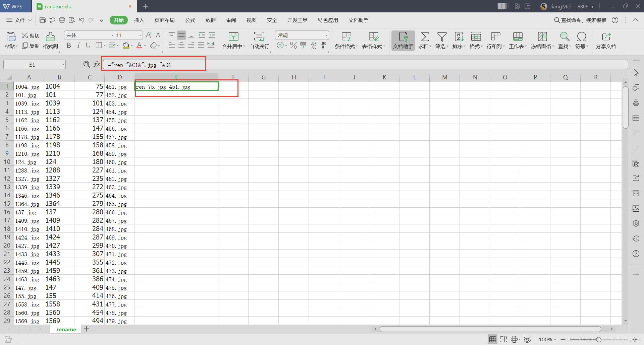Screen dimensions: 644x345
Task: Open the number format dropdown 常规
Action: [x=326, y=35]
